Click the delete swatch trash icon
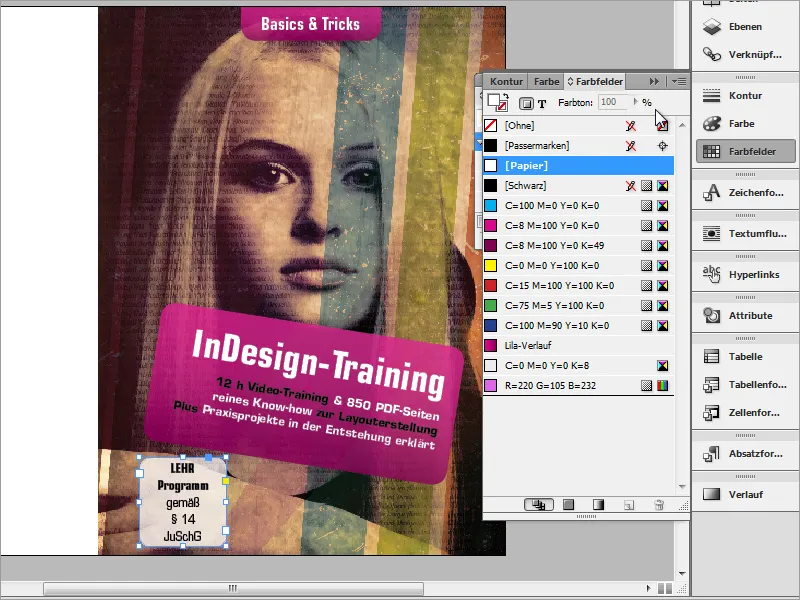The height and width of the screenshot is (600, 800). click(659, 505)
